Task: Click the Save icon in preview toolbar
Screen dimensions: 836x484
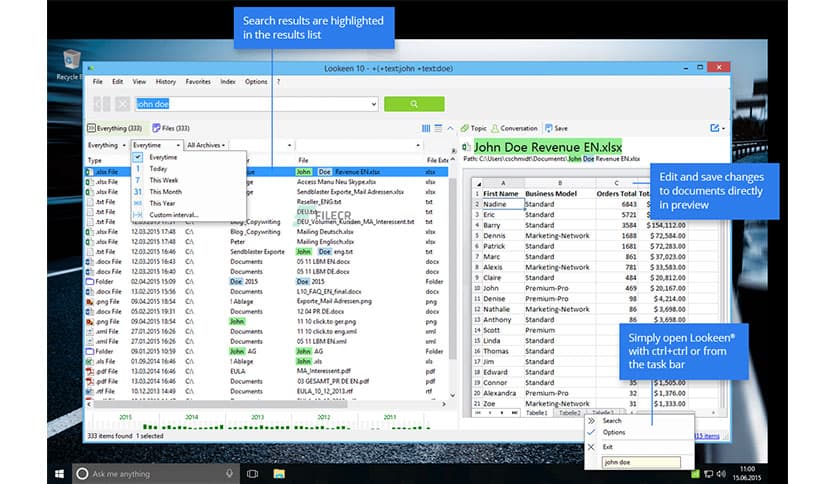Action: click(x=548, y=128)
